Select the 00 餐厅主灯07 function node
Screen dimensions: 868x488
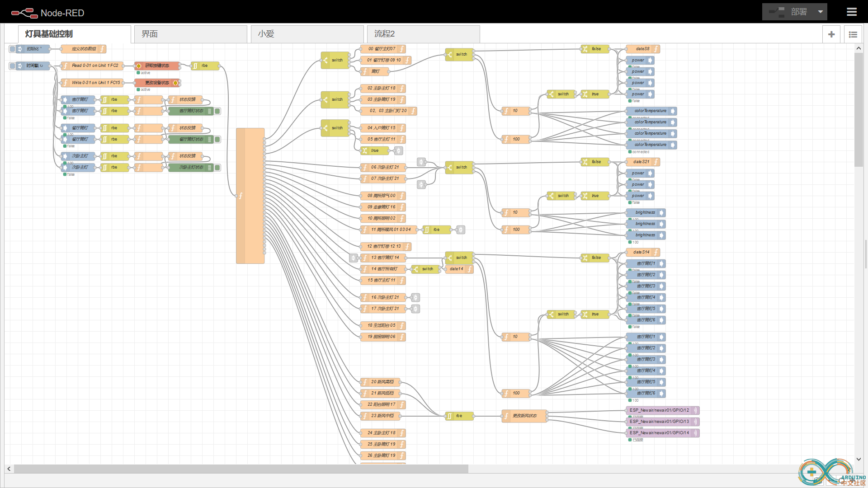click(x=383, y=49)
